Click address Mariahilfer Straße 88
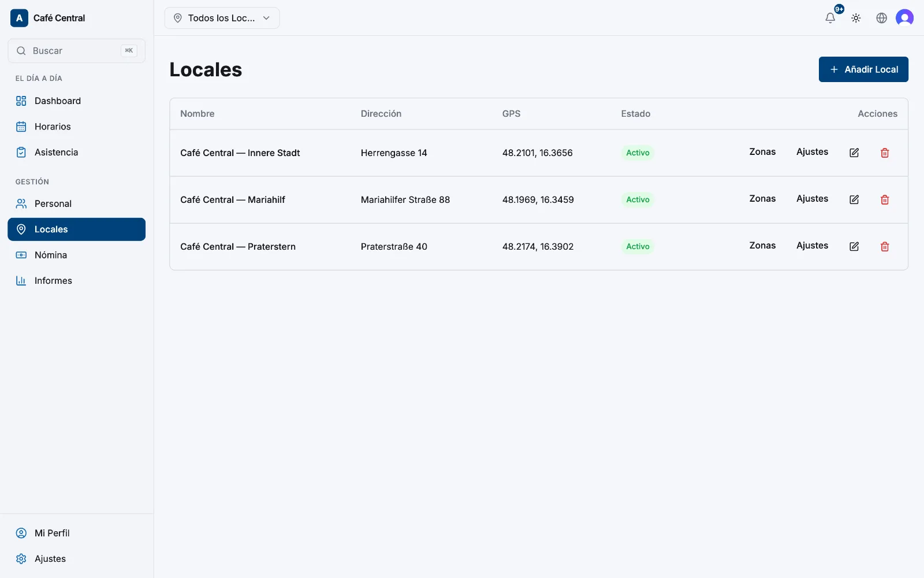This screenshot has width=924, height=578. pos(405,200)
